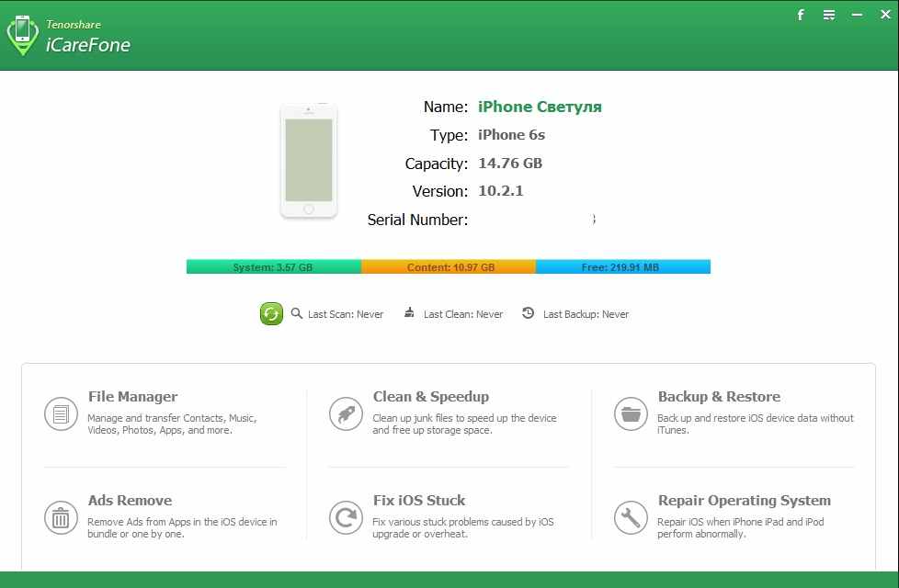Click the 'Clean up junk files' description
Image resolution: width=899 pixels, height=588 pixels.
coord(464,424)
